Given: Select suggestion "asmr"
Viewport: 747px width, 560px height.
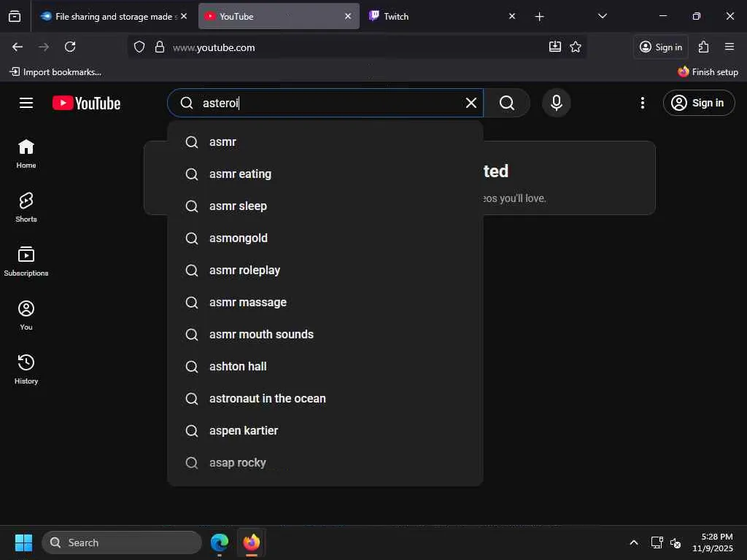Looking at the screenshot, I should coord(325,142).
